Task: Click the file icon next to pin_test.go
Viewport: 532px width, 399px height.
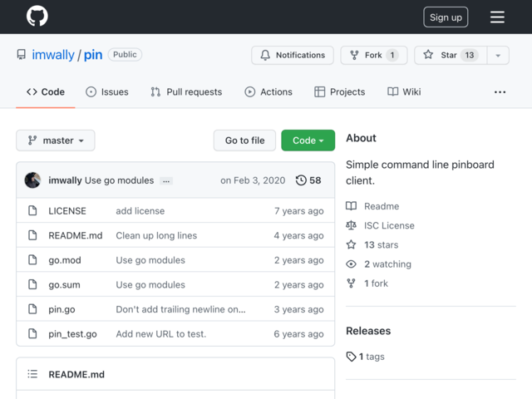Action: tap(32, 333)
